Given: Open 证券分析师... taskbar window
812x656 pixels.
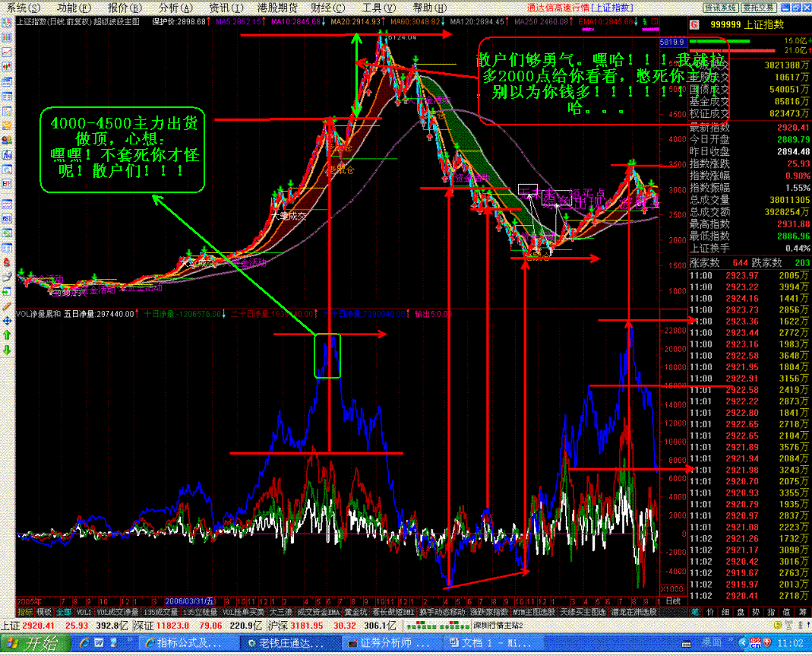Looking at the screenshot, I should pyautogui.click(x=393, y=643).
